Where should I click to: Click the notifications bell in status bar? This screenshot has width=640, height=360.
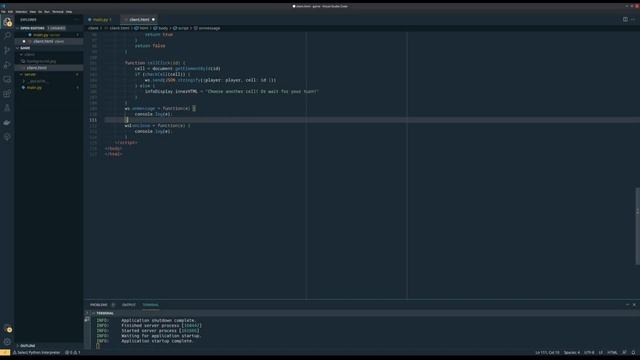[x=633, y=353]
